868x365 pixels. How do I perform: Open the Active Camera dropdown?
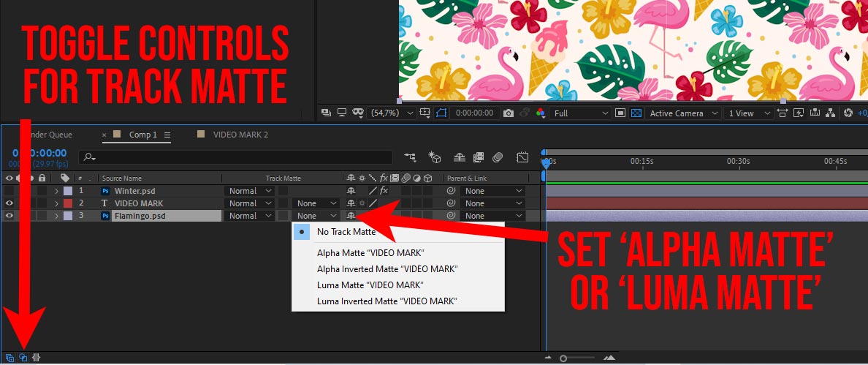click(684, 113)
